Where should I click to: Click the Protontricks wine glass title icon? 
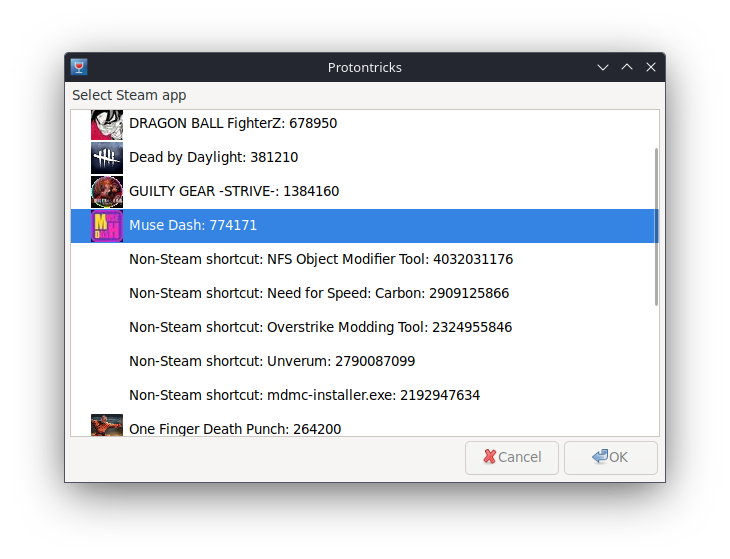point(79,67)
